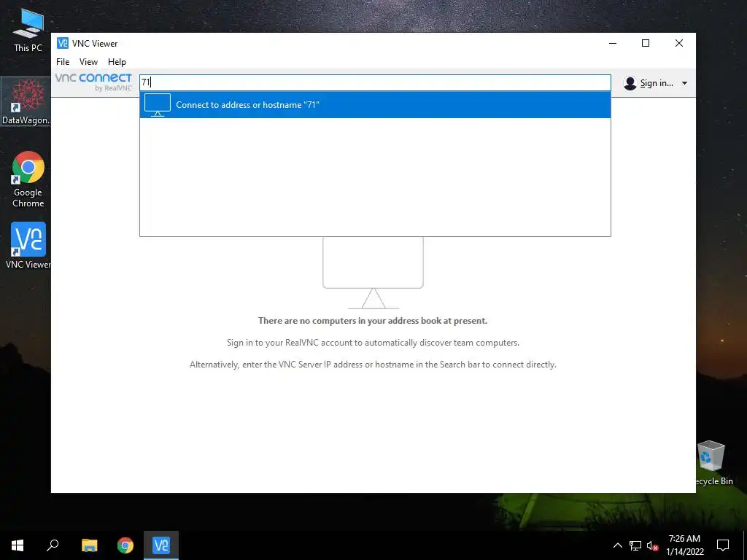Select the Google Chrome desktop shortcut

(28, 179)
